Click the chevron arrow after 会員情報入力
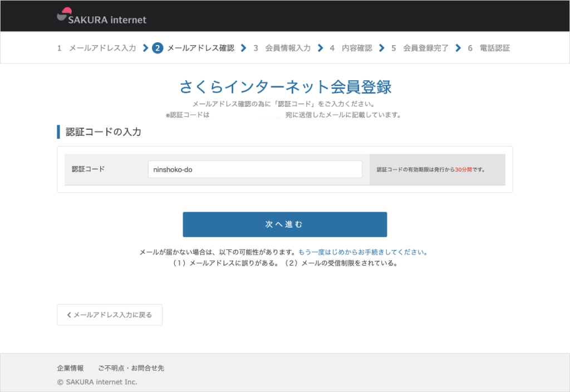The height and width of the screenshot is (392, 570). point(320,48)
